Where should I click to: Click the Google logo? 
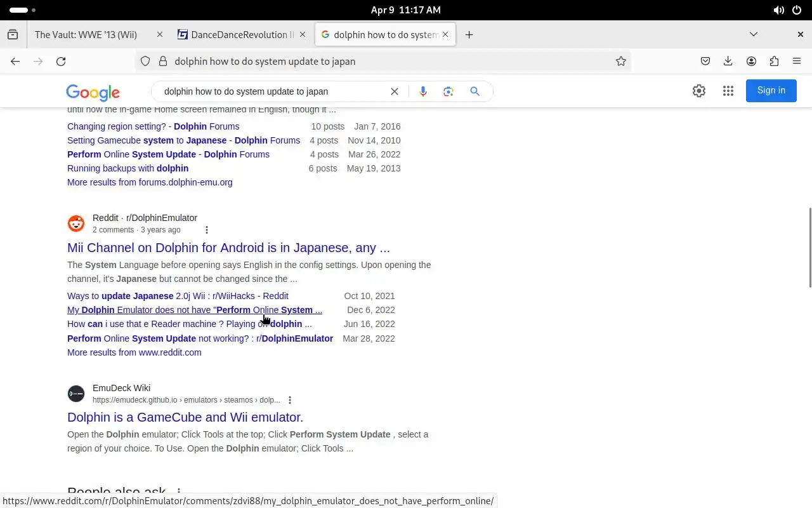[x=93, y=93]
